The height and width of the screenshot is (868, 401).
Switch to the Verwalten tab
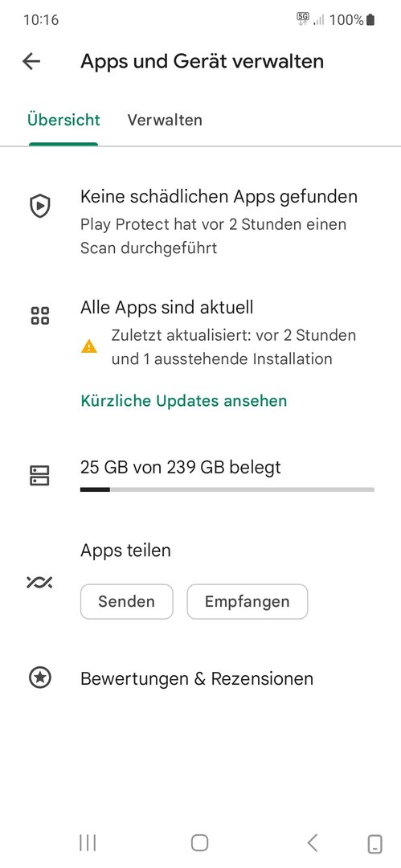click(165, 120)
